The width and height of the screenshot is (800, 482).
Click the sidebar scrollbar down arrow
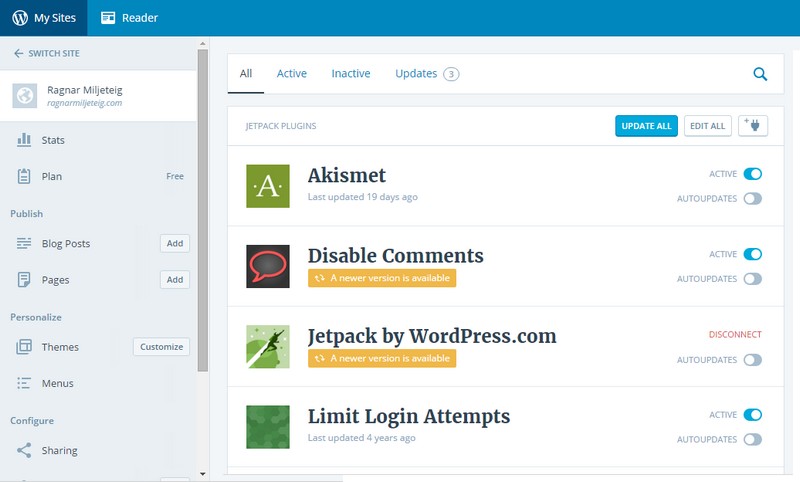click(x=203, y=474)
